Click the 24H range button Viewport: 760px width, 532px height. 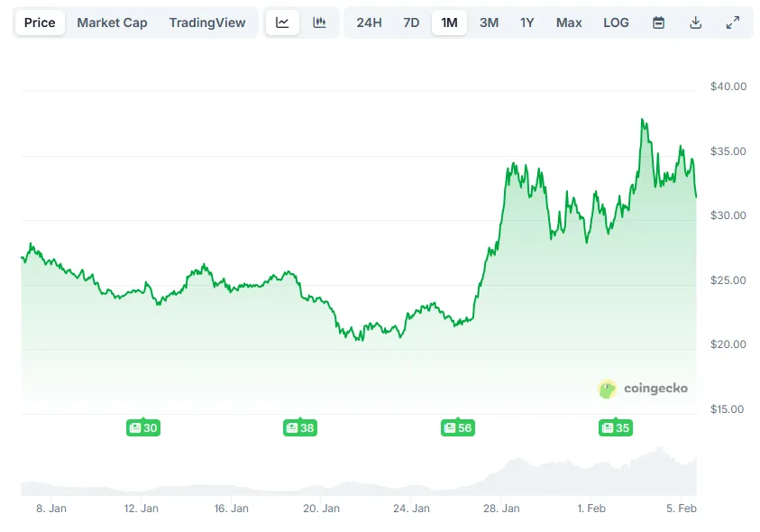(369, 23)
